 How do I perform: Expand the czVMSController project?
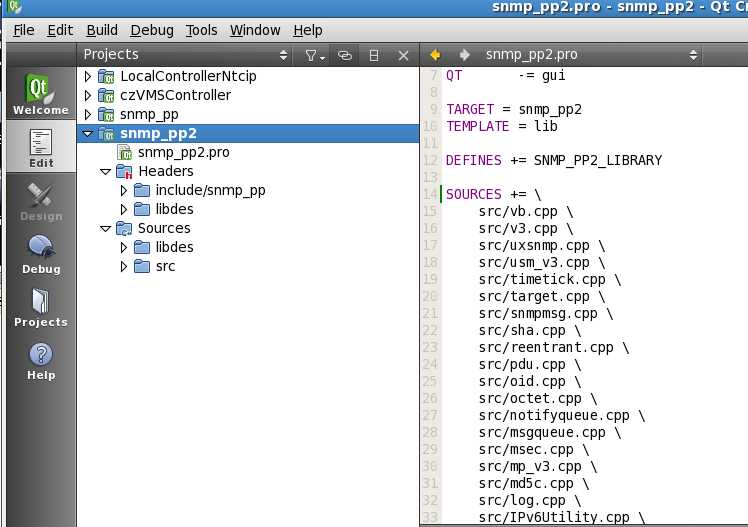pyautogui.click(x=87, y=95)
